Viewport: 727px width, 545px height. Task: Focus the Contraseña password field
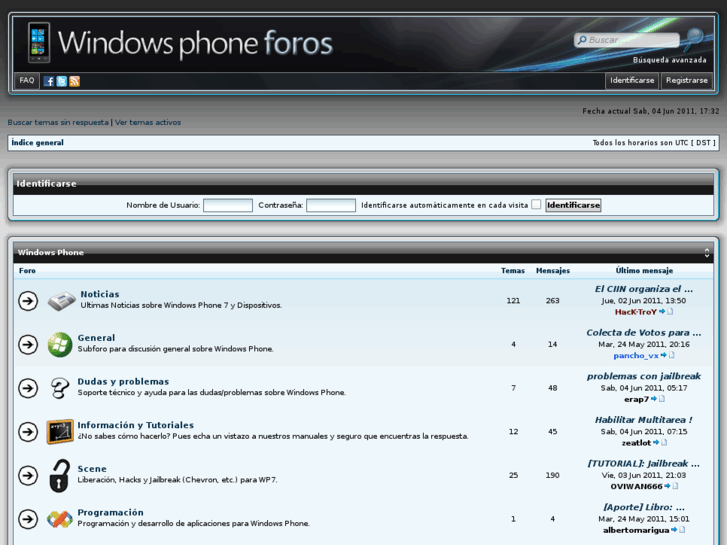tap(331, 205)
